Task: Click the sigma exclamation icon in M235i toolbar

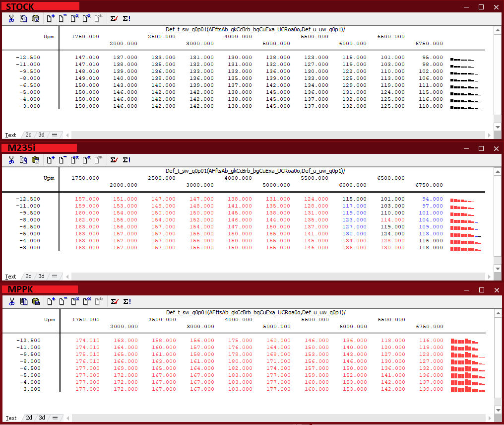Action: pyautogui.click(x=126, y=160)
